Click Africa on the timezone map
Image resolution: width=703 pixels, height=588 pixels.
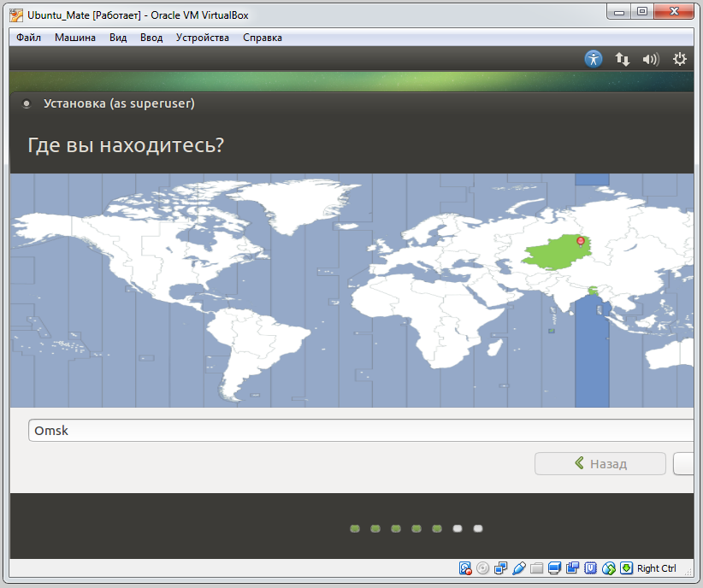pos(426,314)
